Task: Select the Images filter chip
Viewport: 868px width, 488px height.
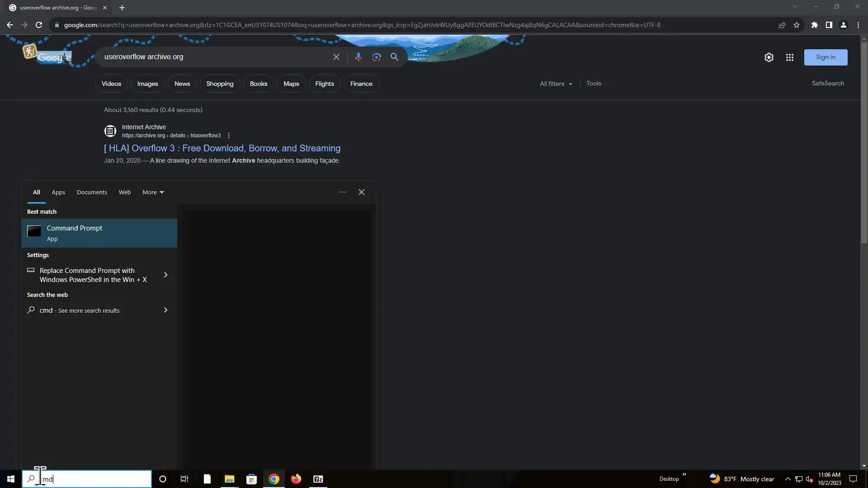Action: (x=147, y=84)
